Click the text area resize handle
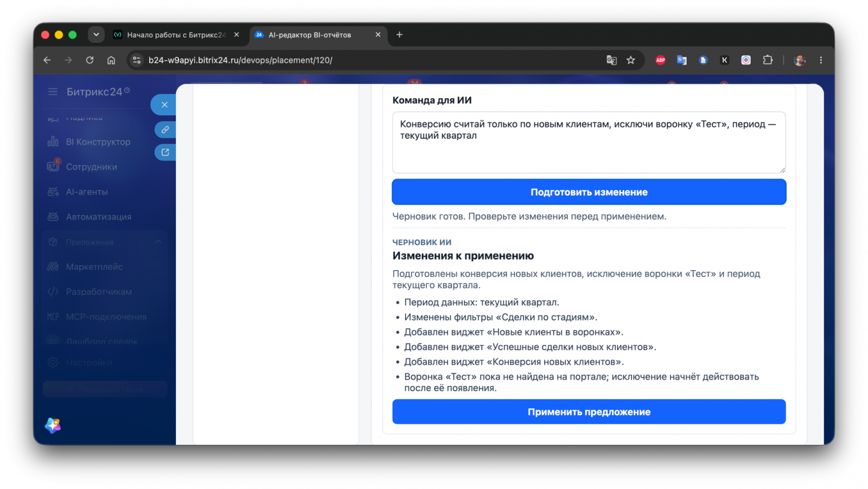The image size is (868, 489). 782,170
